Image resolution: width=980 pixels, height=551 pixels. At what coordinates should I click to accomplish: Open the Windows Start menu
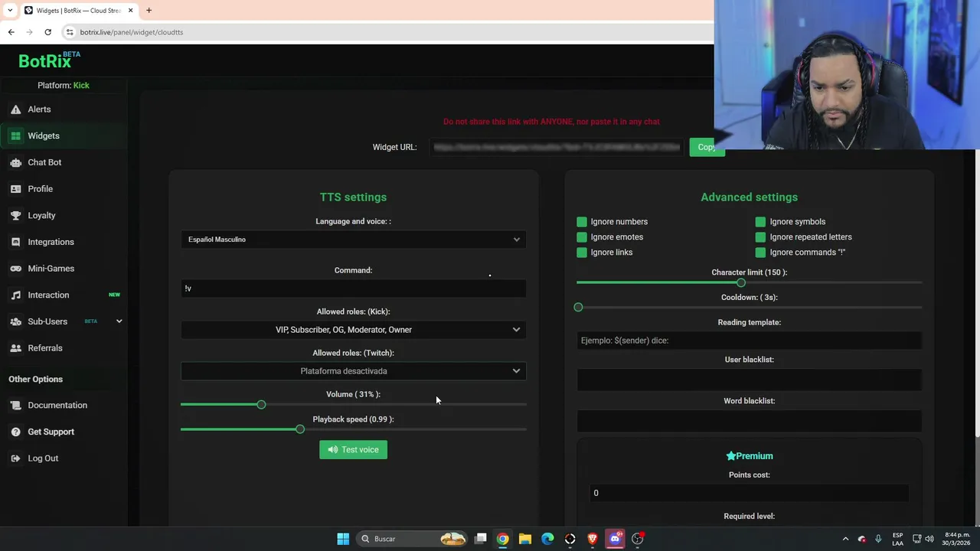[343, 539]
